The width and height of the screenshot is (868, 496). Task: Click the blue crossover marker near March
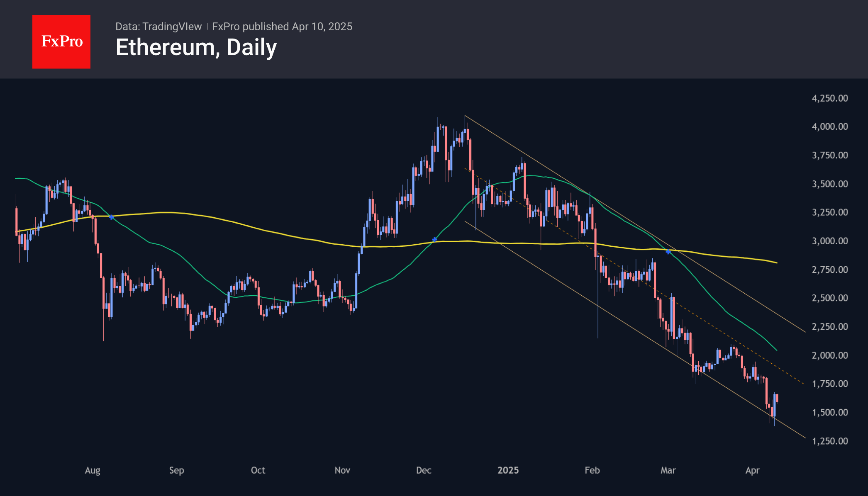pyautogui.click(x=668, y=251)
